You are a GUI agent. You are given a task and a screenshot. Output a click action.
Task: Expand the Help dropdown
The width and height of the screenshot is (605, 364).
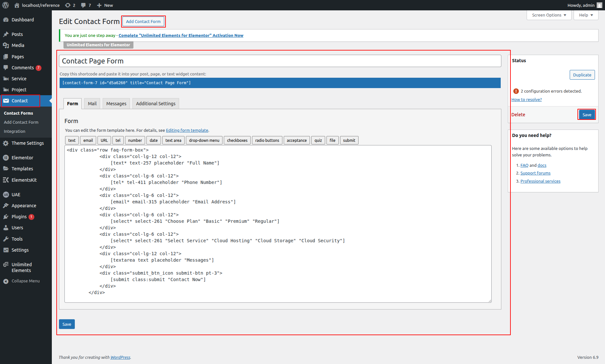click(x=586, y=15)
